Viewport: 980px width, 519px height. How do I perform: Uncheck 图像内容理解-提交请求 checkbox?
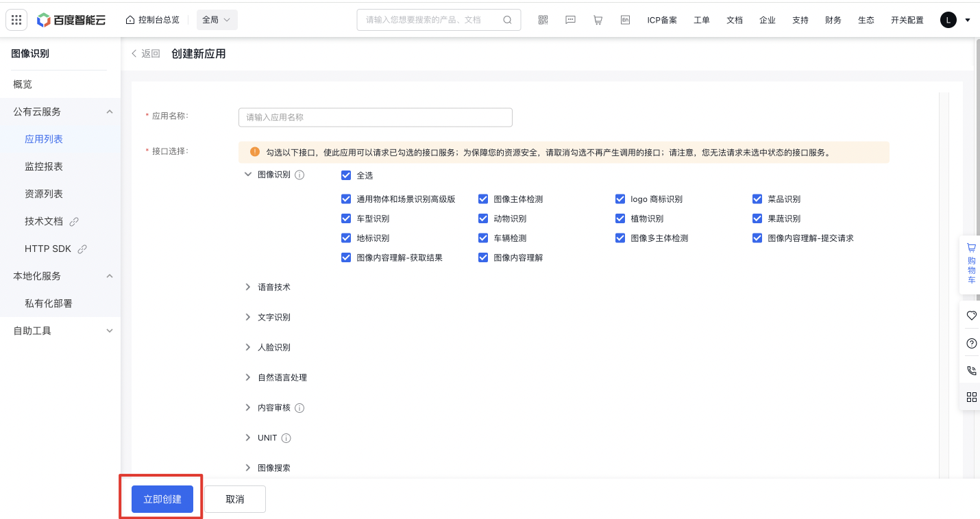[x=757, y=238]
